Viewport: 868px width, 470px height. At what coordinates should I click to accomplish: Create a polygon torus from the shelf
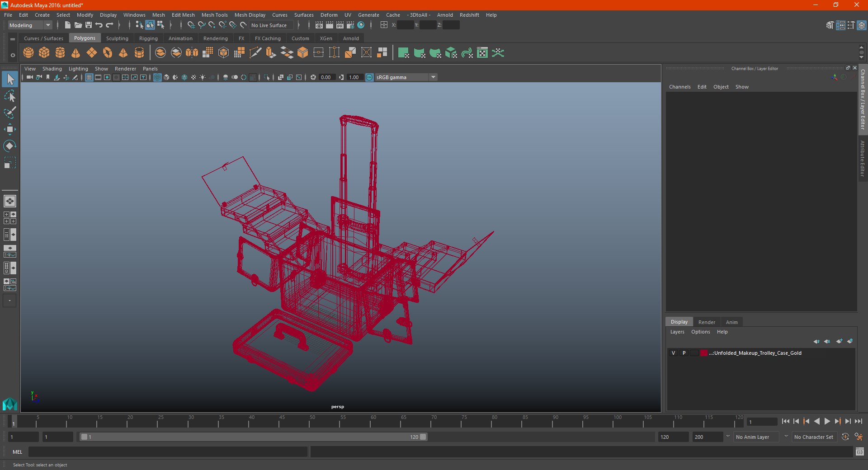pyautogui.click(x=108, y=53)
